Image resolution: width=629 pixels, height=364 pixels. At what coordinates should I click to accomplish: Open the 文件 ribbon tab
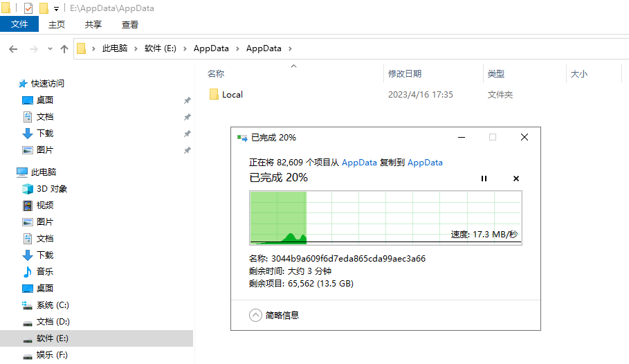(x=19, y=24)
